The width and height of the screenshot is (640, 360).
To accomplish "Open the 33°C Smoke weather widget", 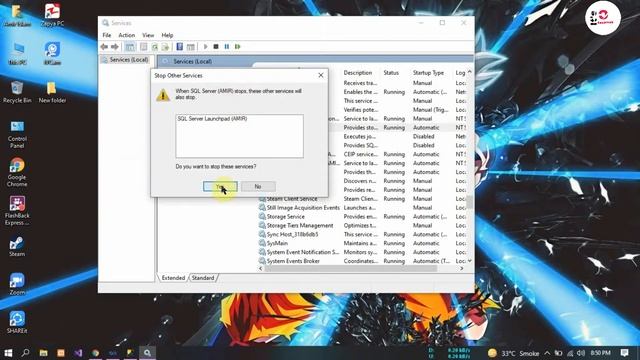I will pyautogui.click(x=513, y=353).
